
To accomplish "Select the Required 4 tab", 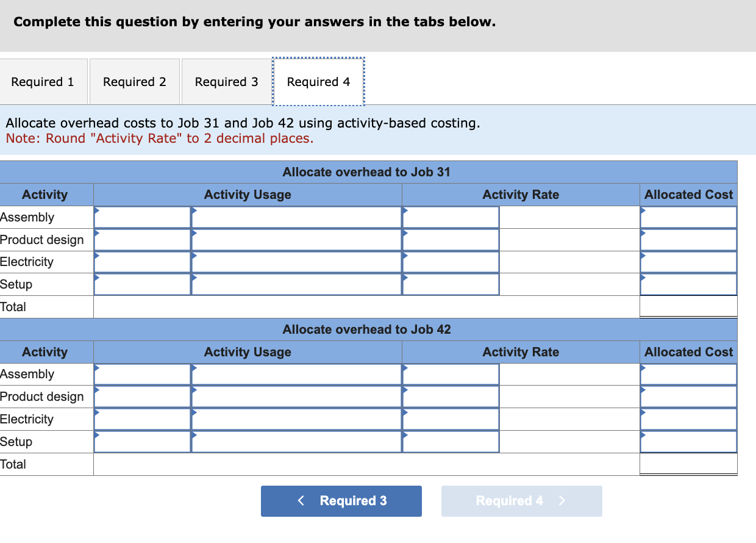I will [x=318, y=81].
